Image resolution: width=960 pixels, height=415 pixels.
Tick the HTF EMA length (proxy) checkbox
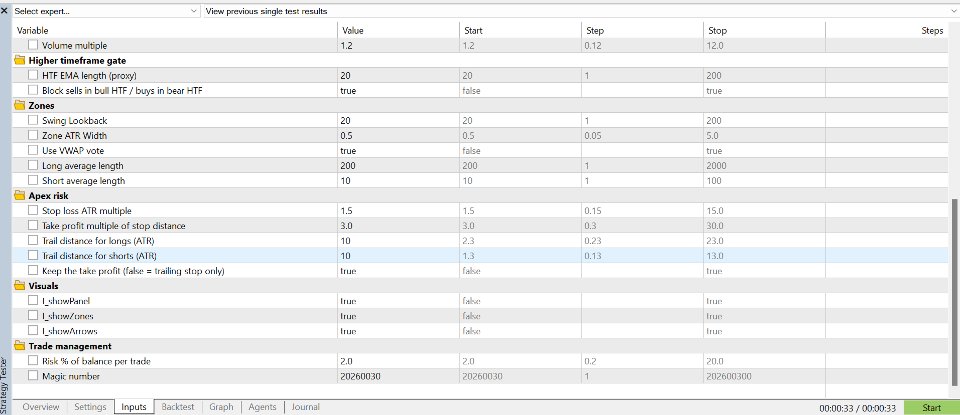(33, 75)
